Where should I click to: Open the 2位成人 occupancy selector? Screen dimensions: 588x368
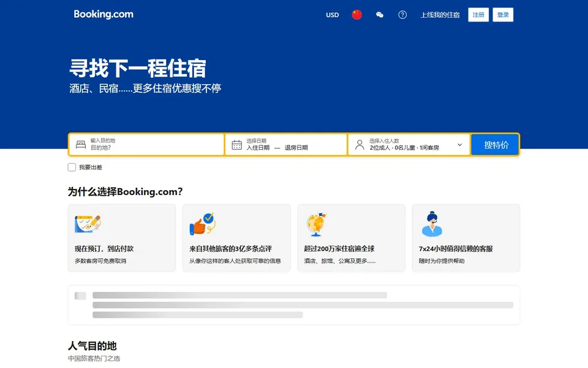point(409,144)
